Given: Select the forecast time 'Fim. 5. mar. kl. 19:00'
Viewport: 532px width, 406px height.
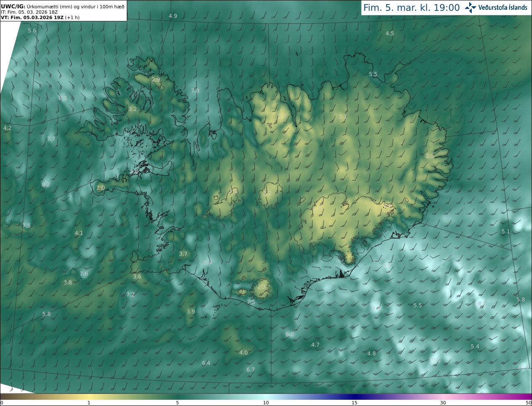Looking at the screenshot, I should coord(411,7).
